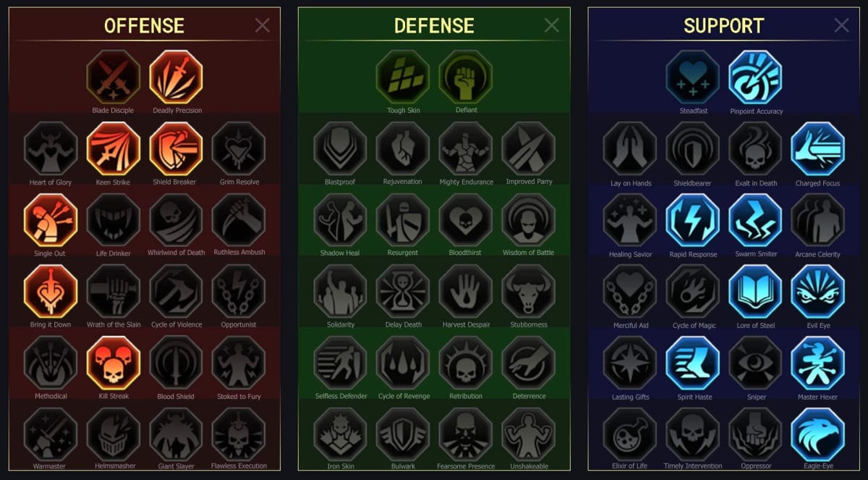This screenshot has width=868, height=480.
Task: Click the Eagle-Eye mastery icon
Action: tap(818, 434)
